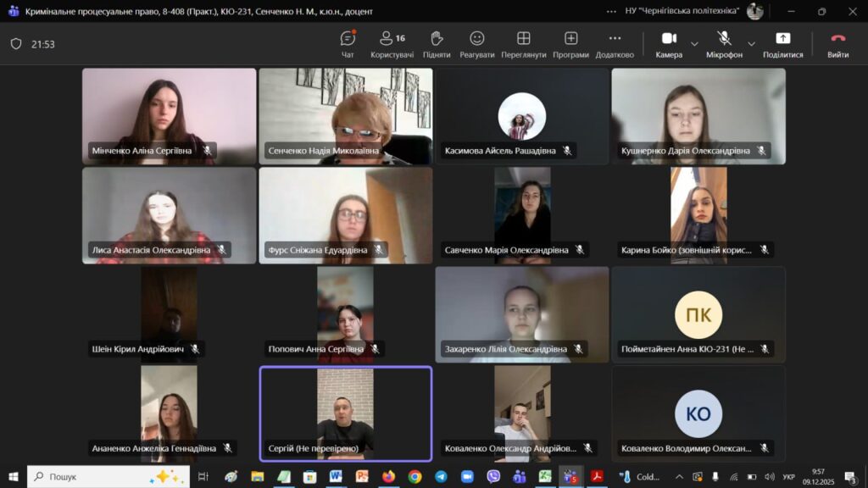This screenshot has height=488, width=868.
Task: Open the Реагувати reactions menu
Action: (476, 44)
